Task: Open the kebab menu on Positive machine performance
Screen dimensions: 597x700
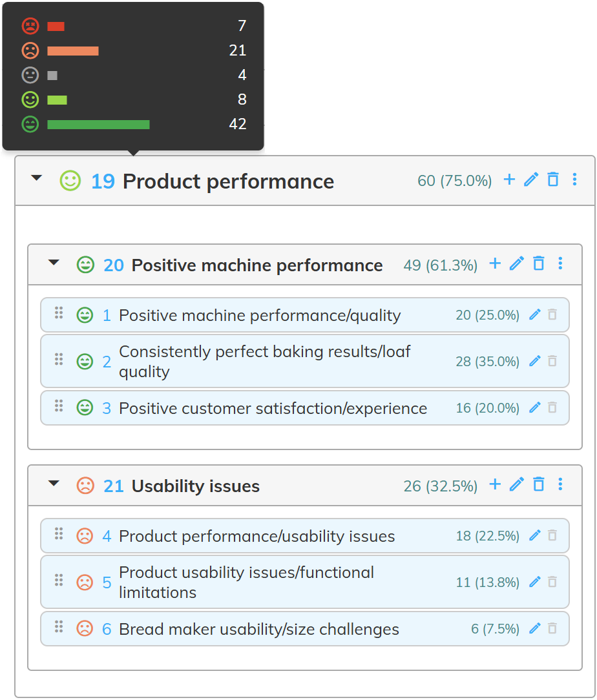Action: point(560,263)
